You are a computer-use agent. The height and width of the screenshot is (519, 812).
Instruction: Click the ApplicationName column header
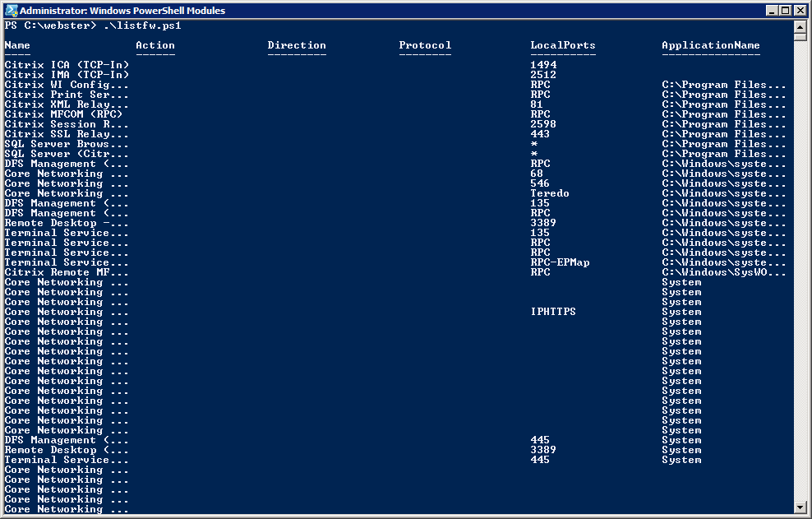711,45
